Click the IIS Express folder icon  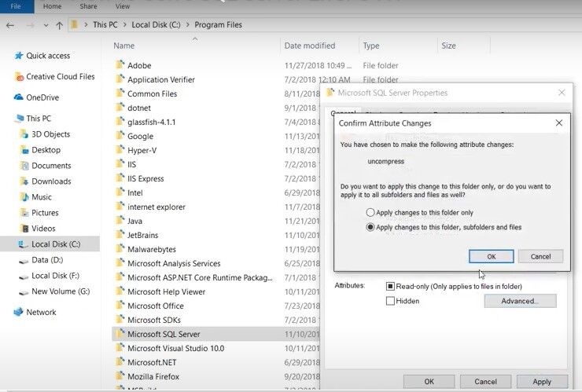tap(120, 178)
